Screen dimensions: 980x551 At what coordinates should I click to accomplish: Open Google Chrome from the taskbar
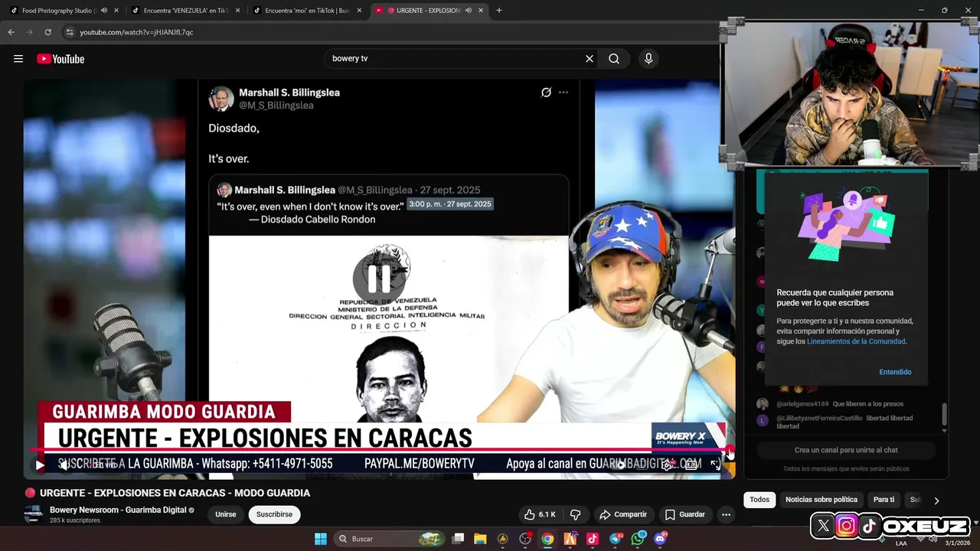547,539
